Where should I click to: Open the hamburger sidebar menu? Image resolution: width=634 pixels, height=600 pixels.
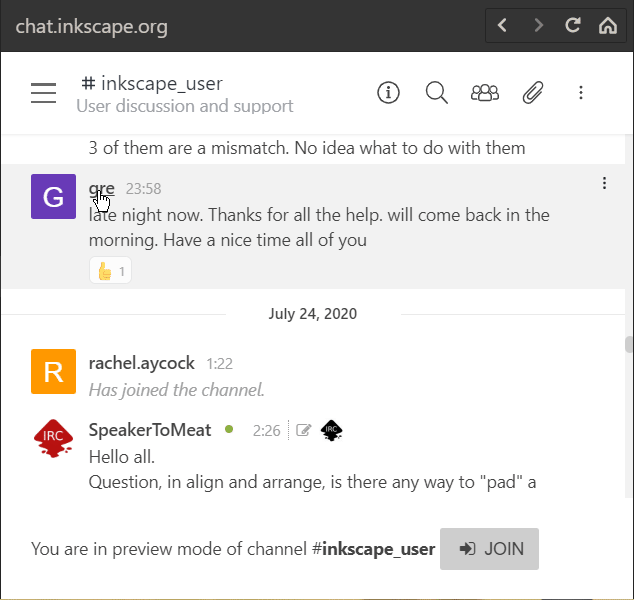tap(43, 93)
